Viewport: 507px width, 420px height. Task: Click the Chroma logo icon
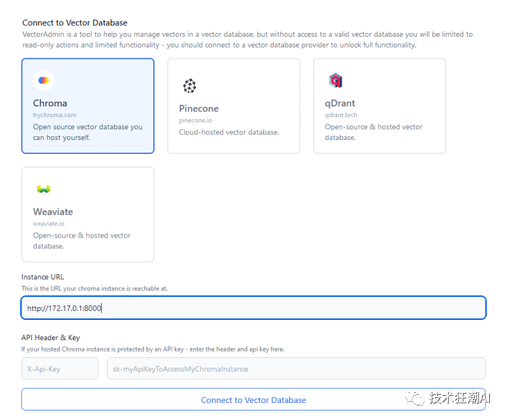(44, 80)
